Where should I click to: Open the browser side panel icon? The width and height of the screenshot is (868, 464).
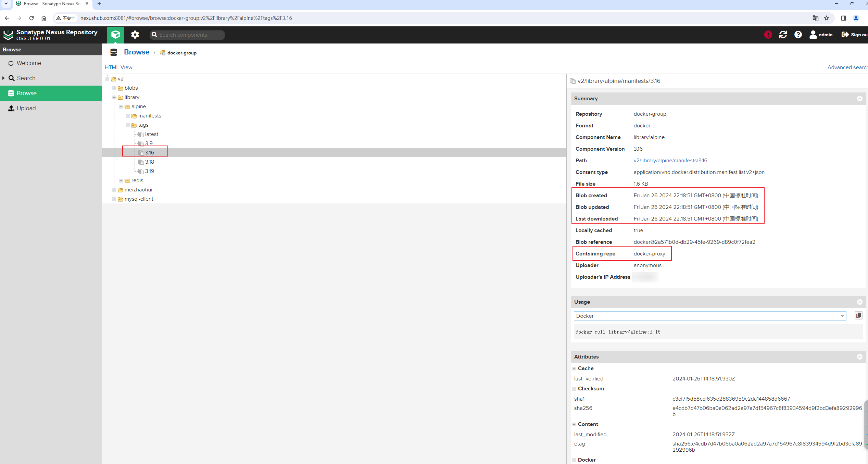coord(843,18)
